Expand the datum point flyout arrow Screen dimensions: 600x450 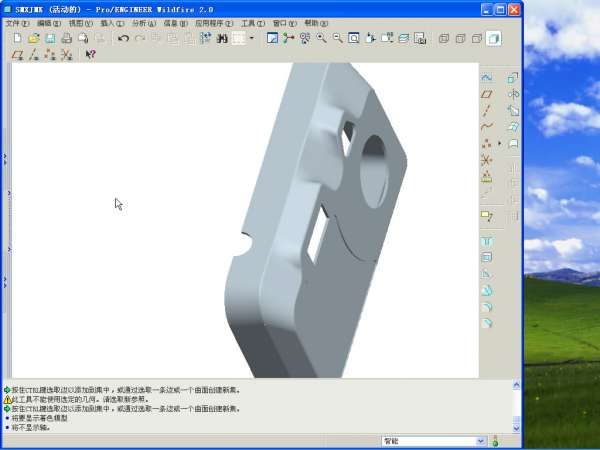[x=499, y=143]
